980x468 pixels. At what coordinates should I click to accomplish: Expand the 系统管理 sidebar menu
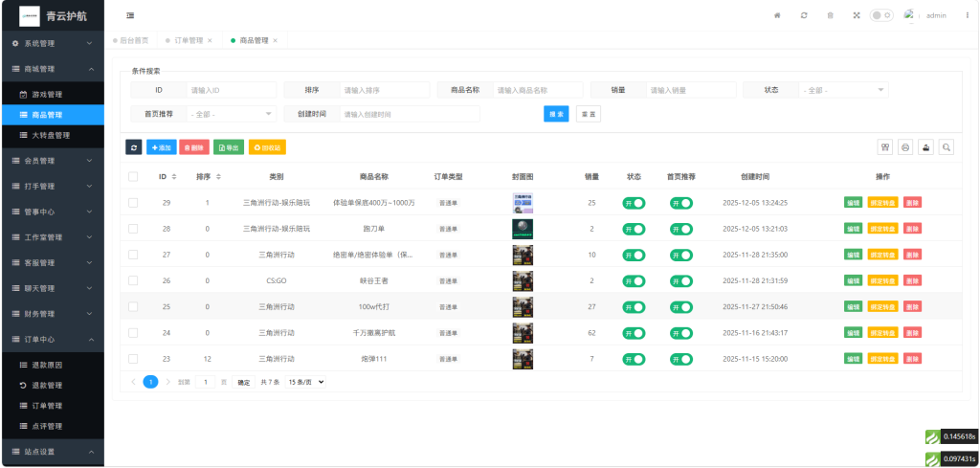(x=52, y=44)
